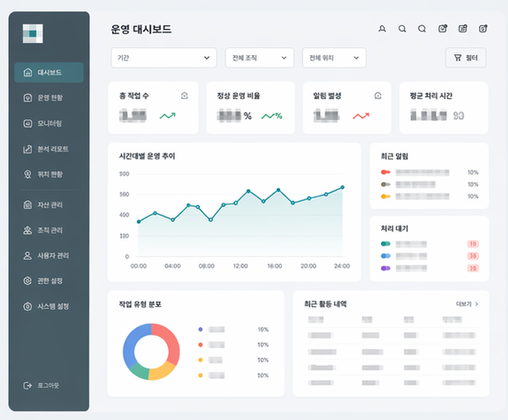Click the home icon beside 대시보드
This screenshot has width=508, height=420.
tap(28, 73)
